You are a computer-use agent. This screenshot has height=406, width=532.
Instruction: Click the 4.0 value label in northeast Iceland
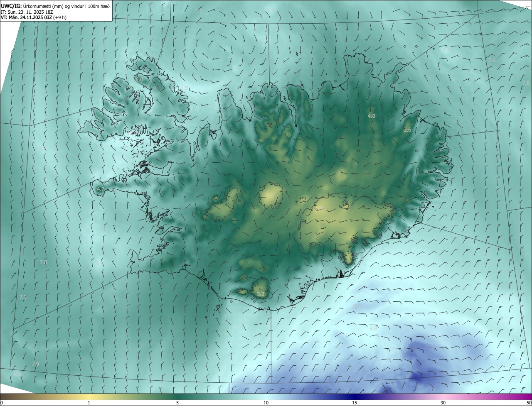coord(372,116)
